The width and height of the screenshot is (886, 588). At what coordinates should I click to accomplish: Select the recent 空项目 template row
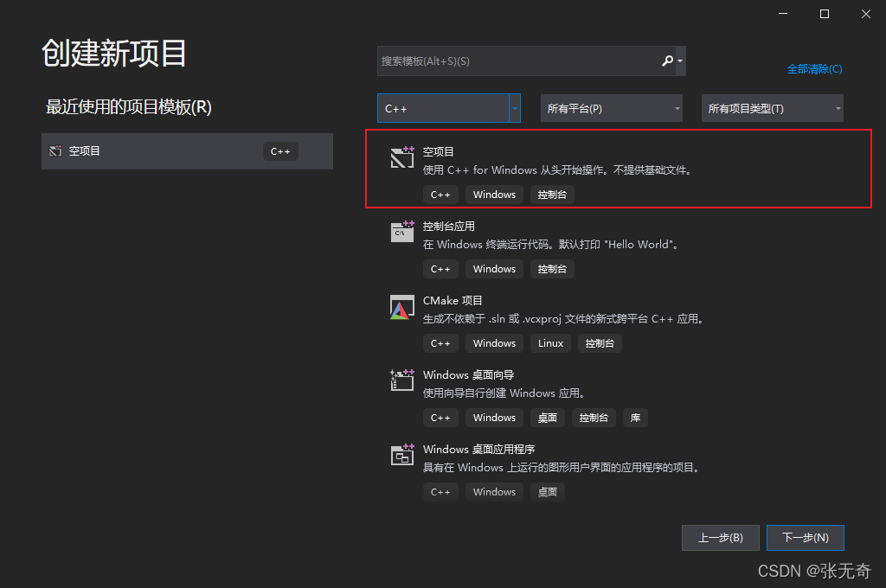[187, 151]
